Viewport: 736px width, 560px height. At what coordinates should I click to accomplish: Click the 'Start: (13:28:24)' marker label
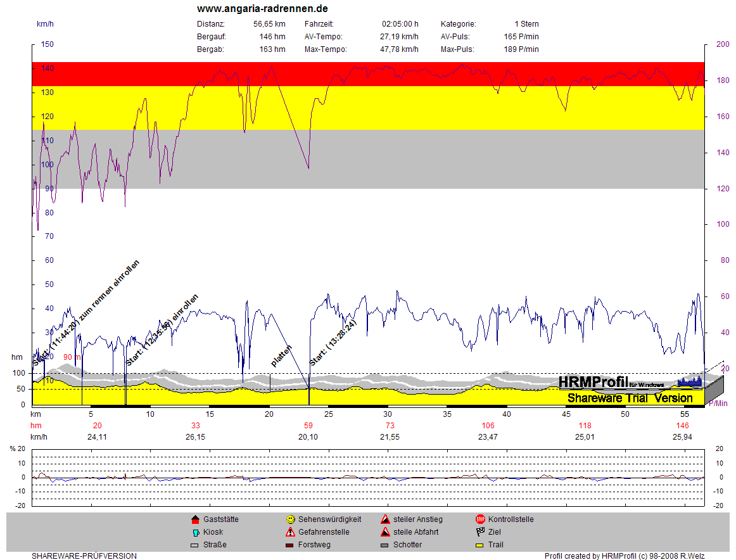[333, 343]
